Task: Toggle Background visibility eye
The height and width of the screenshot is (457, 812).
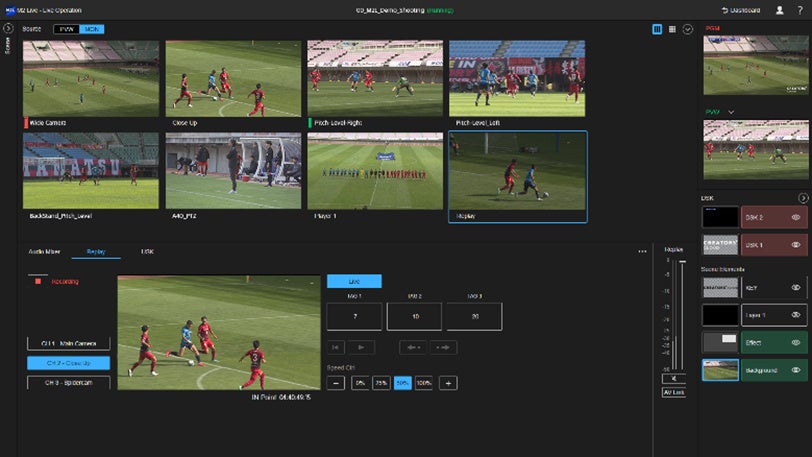Action: click(x=796, y=370)
